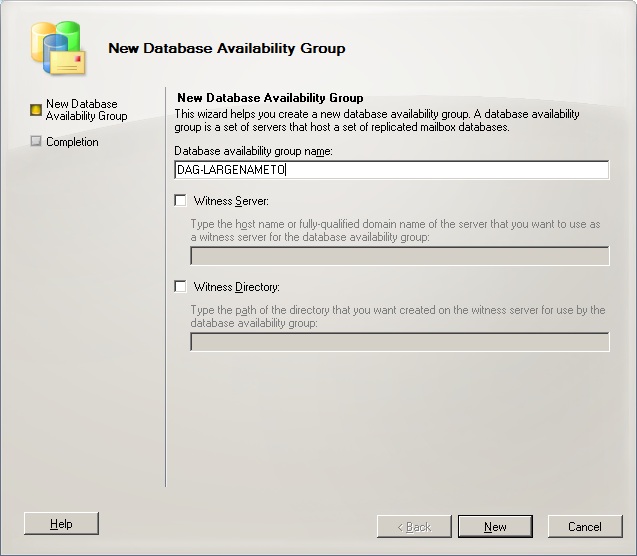
Task: Click the witness server host name field
Action: click(399, 256)
